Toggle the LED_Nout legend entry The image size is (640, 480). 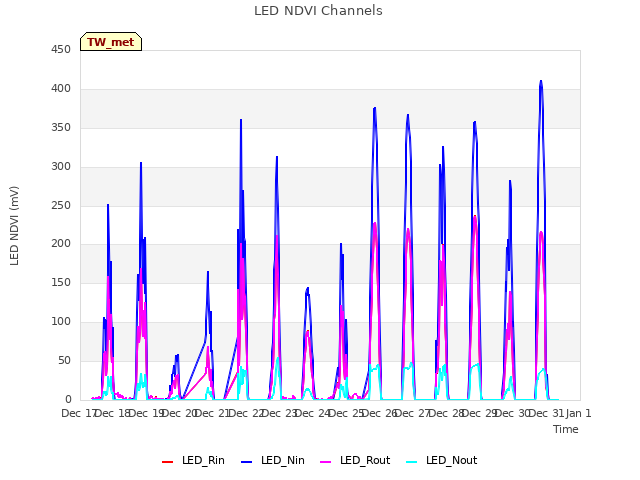tap(442, 460)
